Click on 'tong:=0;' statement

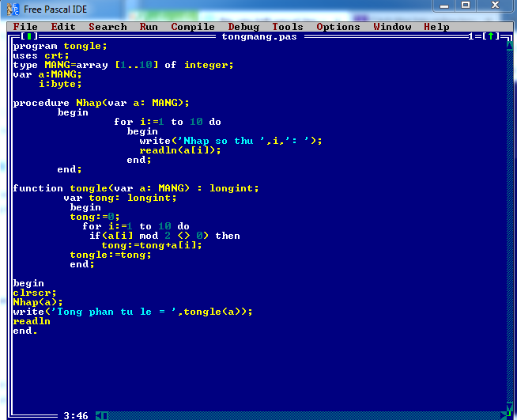pos(95,217)
